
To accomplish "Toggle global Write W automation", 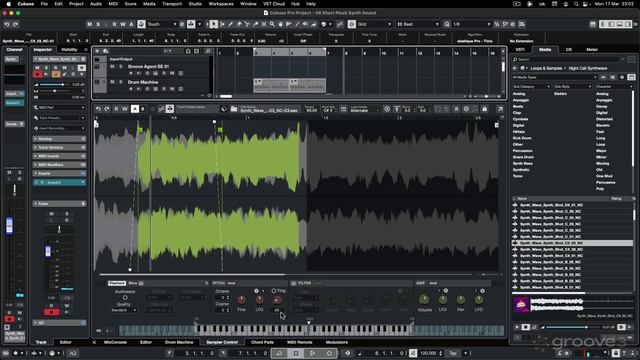I will pyautogui.click(x=122, y=24).
